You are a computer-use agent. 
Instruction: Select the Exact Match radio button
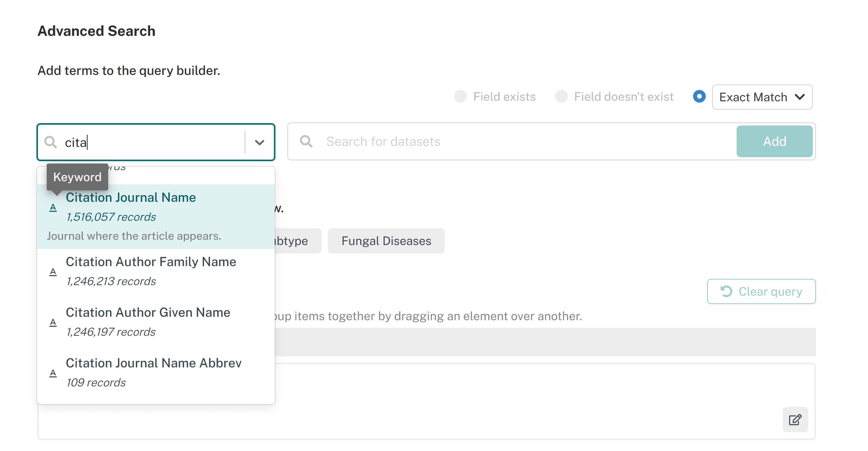tap(699, 97)
